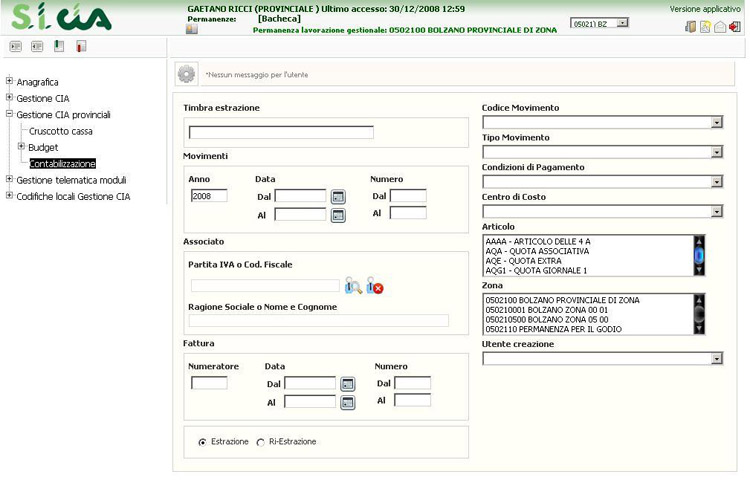Expand Codifiche locali Gestione CIA node
Screen dimensions: 750x480
coord(9,195)
